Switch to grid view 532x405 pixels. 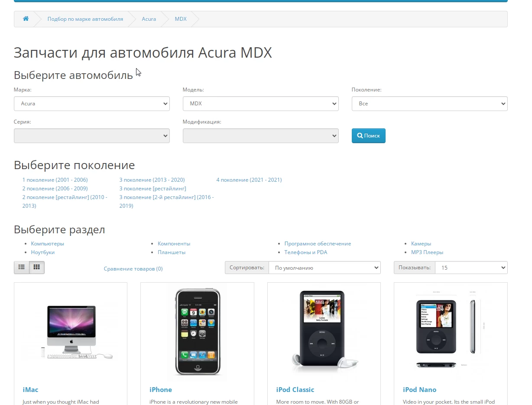pyautogui.click(x=37, y=268)
